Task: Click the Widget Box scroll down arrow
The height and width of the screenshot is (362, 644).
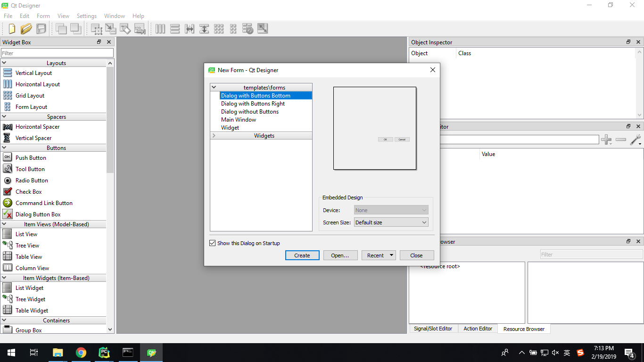Action: tap(110, 330)
